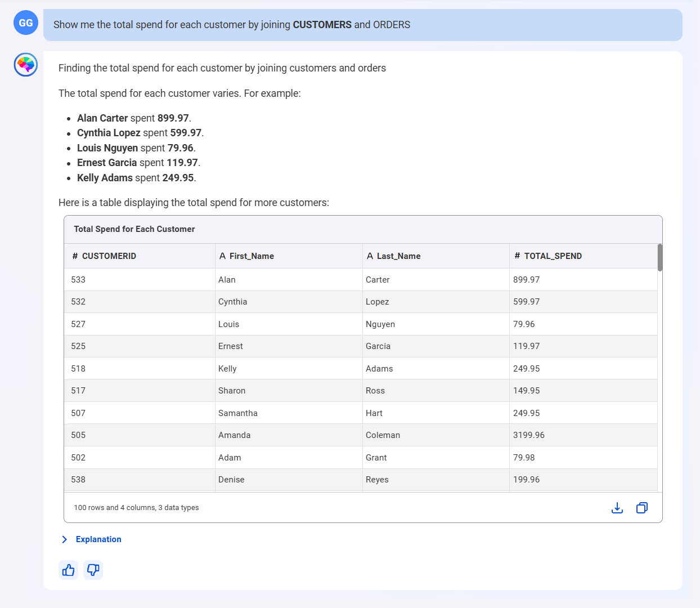Select customer ID cell 517
Image resolution: width=700 pixels, height=608 pixels.
(x=140, y=391)
